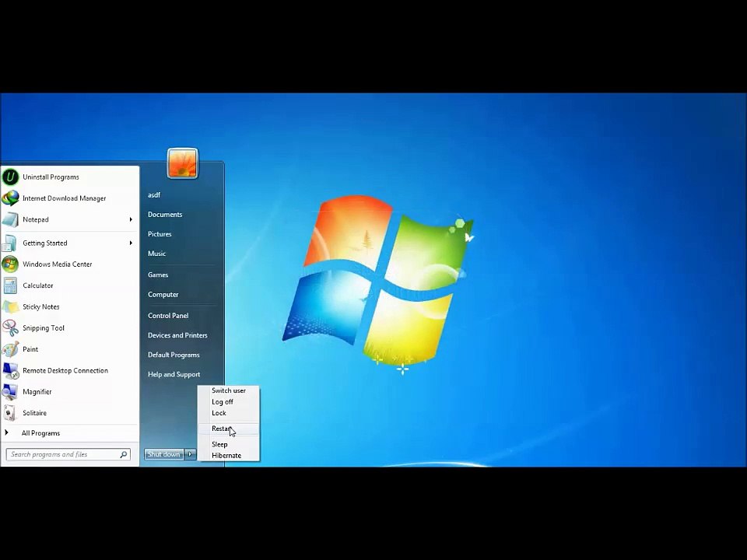Open Documents from Start menu

(x=165, y=215)
